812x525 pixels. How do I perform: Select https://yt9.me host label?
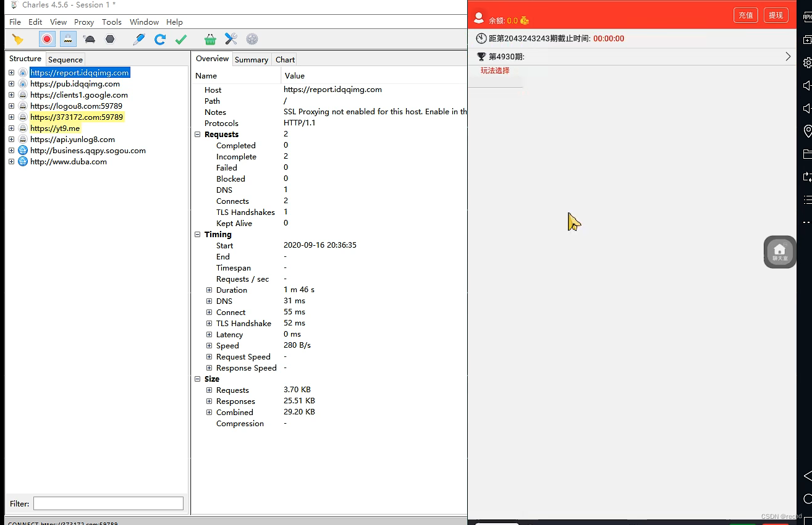point(55,128)
